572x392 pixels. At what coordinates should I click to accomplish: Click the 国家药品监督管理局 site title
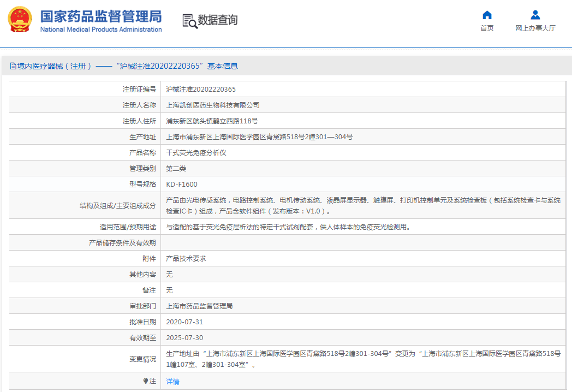[x=100, y=15]
